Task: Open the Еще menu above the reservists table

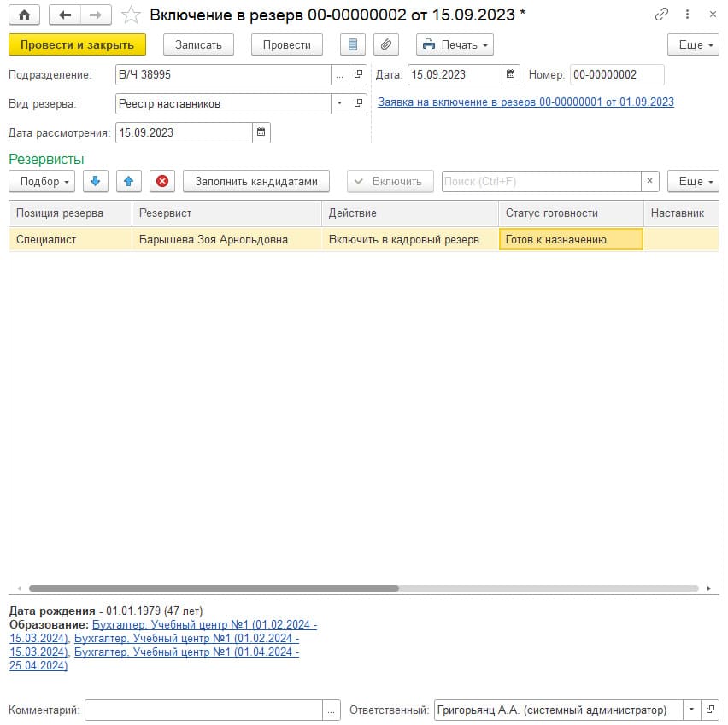Action: 692,181
